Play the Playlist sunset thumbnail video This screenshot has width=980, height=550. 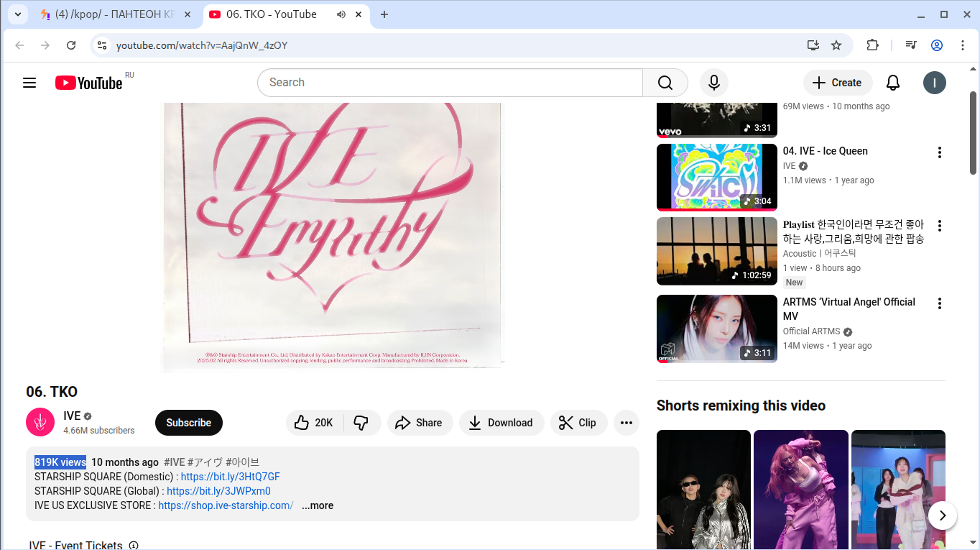[717, 251]
